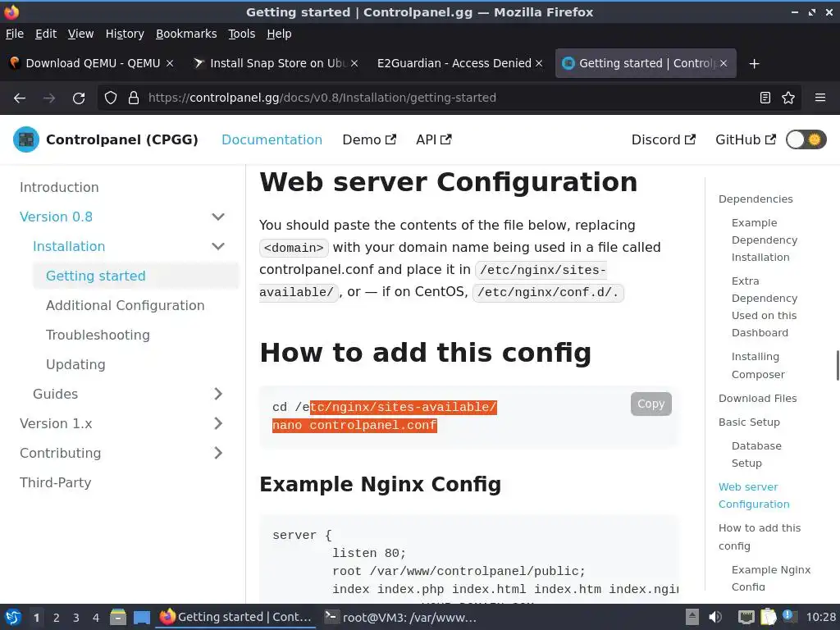This screenshot has height=630, width=840.
Task: Go back to the previous page
Action: click(x=20, y=98)
